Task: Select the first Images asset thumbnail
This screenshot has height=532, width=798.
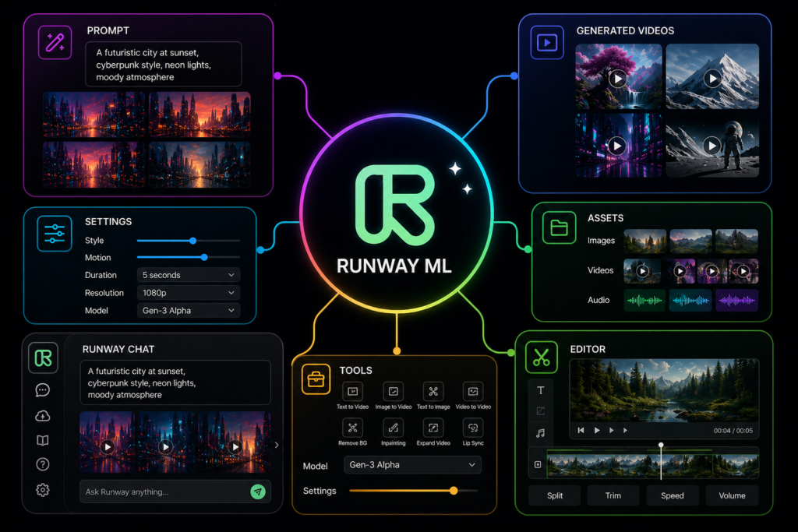Action: [645, 241]
